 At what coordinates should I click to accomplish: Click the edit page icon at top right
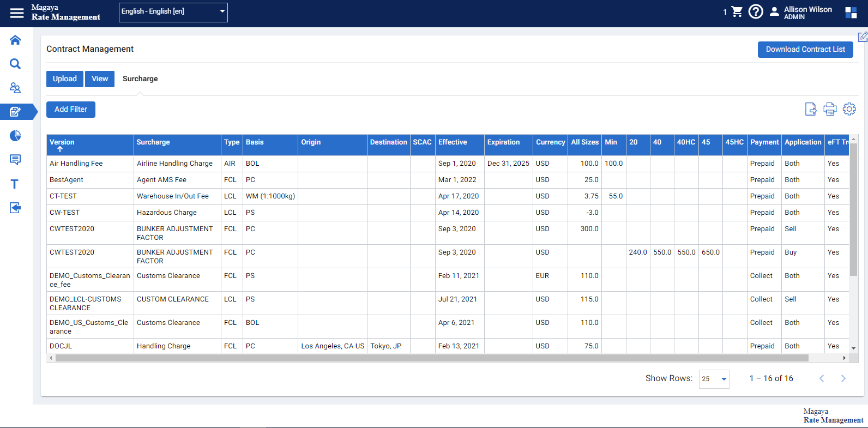point(863,37)
